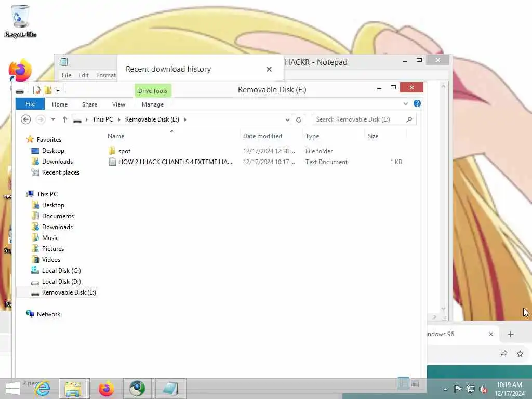Open Documents in the navigation pane
The width and height of the screenshot is (532, 399).
pos(58,216)
